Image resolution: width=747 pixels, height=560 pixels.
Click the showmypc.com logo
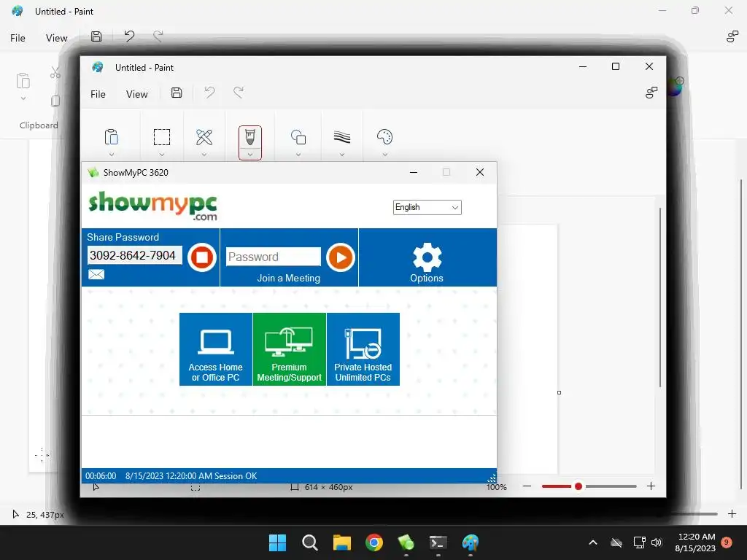(153, 206)
